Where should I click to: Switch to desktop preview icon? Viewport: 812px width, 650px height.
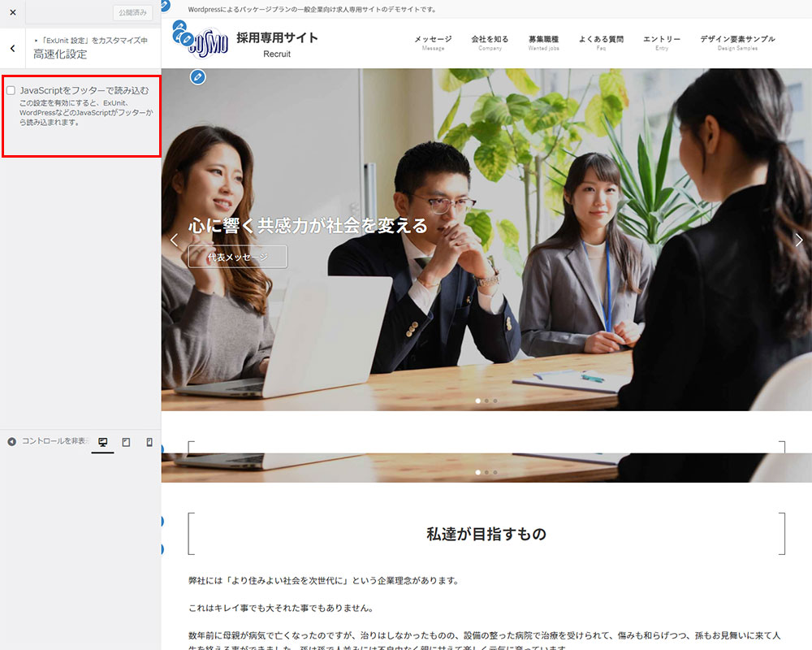103,442
